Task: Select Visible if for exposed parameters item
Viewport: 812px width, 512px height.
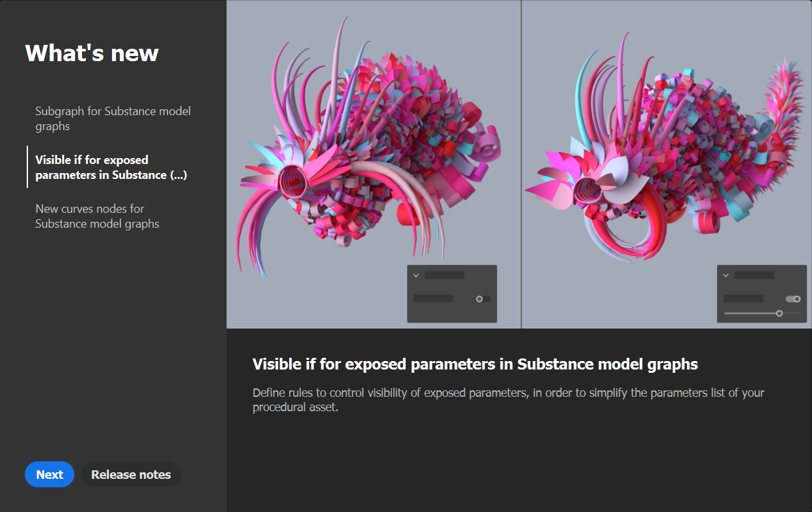Action: pyautogui.click(x=111, y=167)
